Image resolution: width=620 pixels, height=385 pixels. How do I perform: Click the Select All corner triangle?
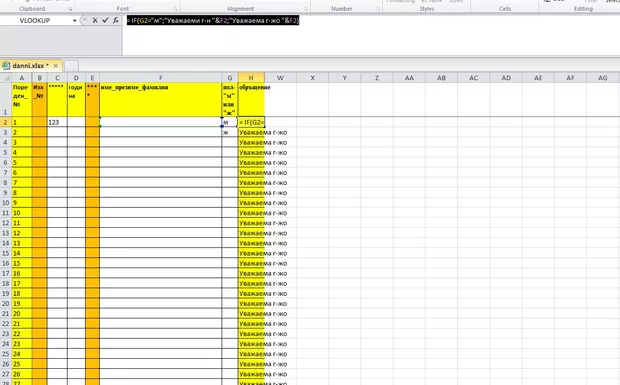(x=6, y=78)
